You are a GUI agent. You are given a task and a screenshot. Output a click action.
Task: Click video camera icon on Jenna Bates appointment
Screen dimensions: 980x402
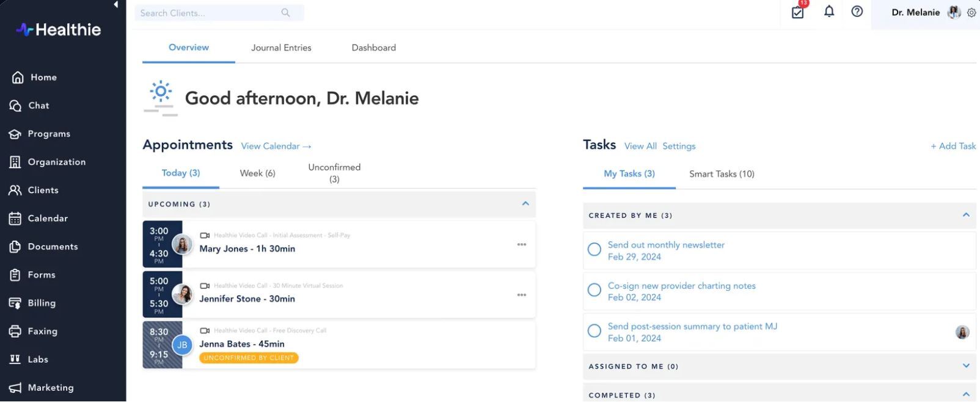click(x=205, y=331)
